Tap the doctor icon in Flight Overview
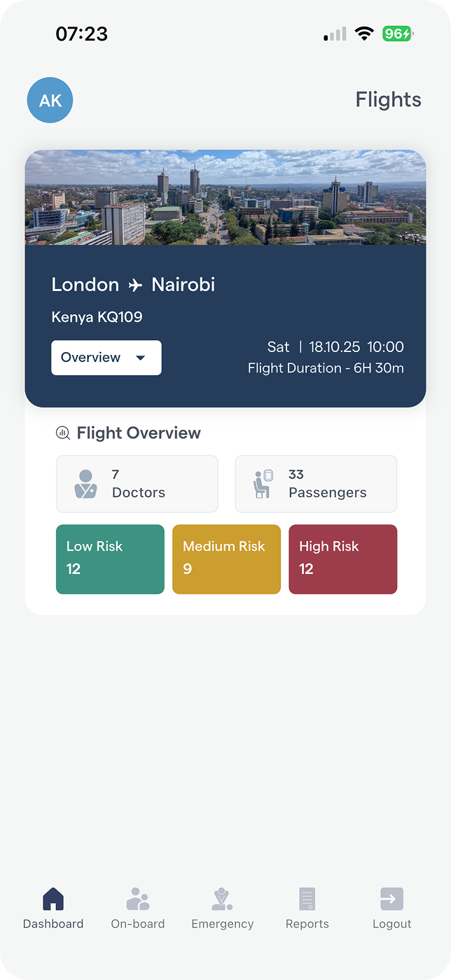This screenshot has height=980, width=451. (85, 484)
